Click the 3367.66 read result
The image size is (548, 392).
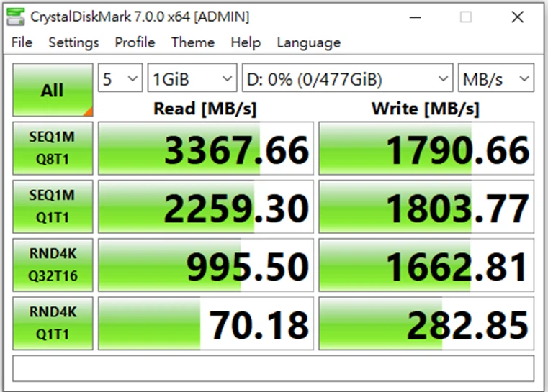(x=206, y=148)
